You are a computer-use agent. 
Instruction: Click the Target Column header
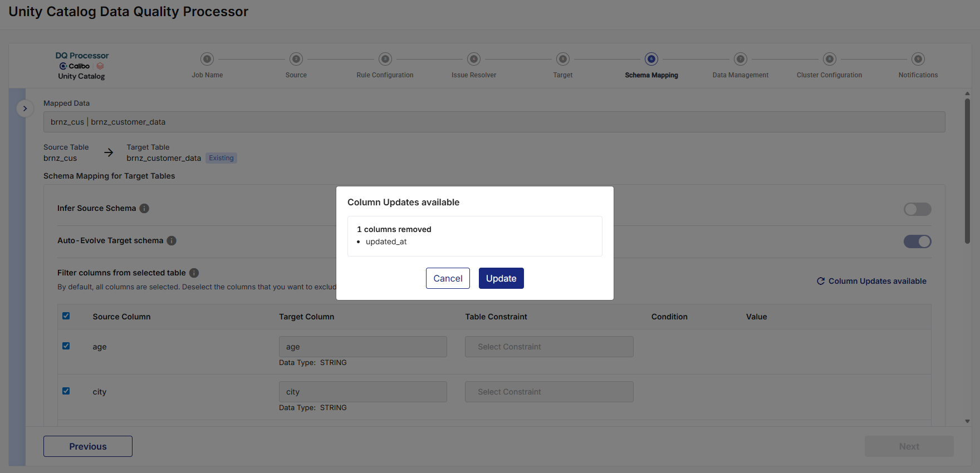click(x=306, y=317)
